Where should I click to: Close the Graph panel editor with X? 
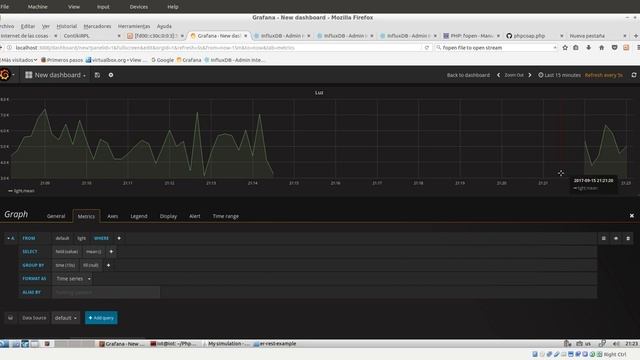[x=632, y=216]
